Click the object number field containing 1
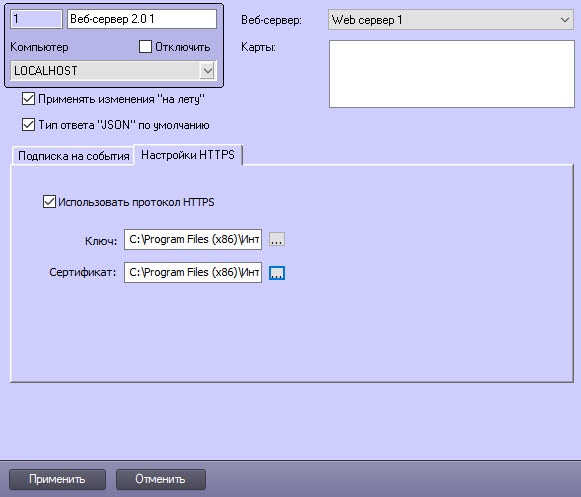 tap(36, 19)
